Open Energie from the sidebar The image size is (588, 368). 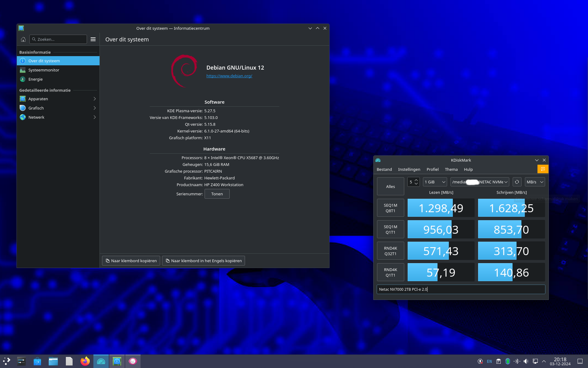(58, 79)
